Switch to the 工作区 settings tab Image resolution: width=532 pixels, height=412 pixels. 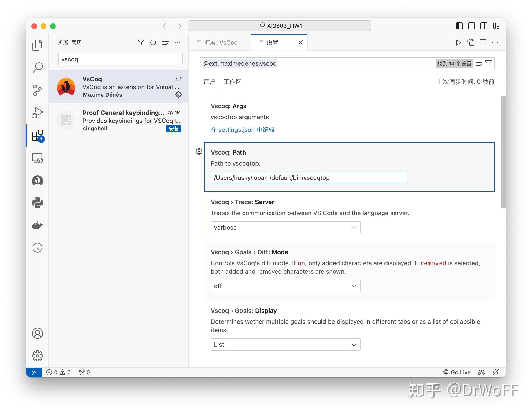232,81
